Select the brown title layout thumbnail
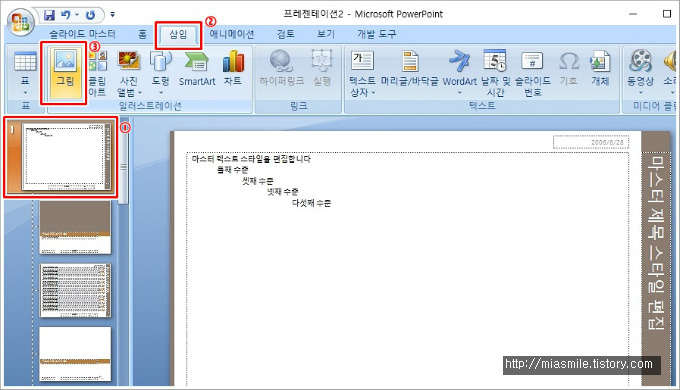 point(75,227)
